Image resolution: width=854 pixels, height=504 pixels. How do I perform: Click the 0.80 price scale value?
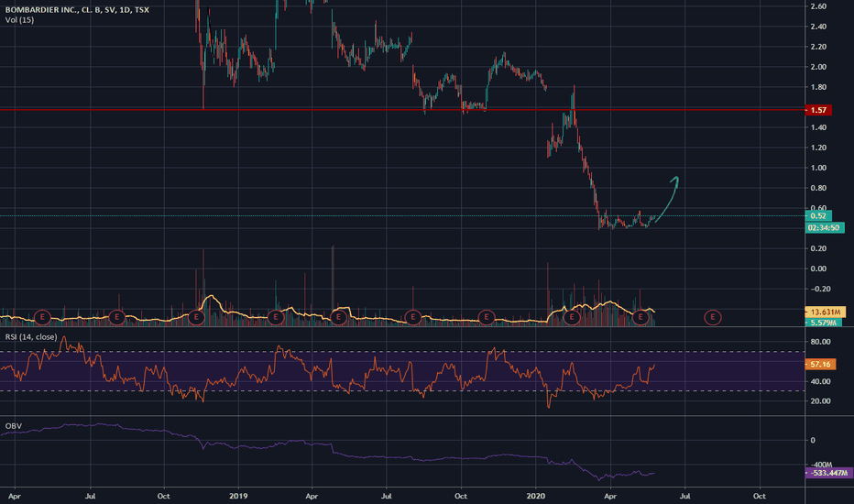pos(818,188)
